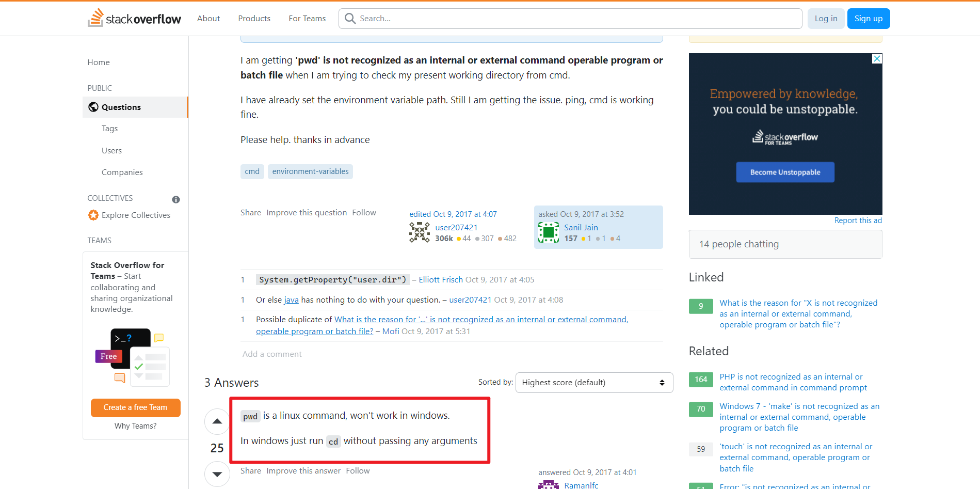Image resolution: width=980 pixels, height=489 pixels.
Task: Open Companies in the sidebar
Action: point(122,172)
